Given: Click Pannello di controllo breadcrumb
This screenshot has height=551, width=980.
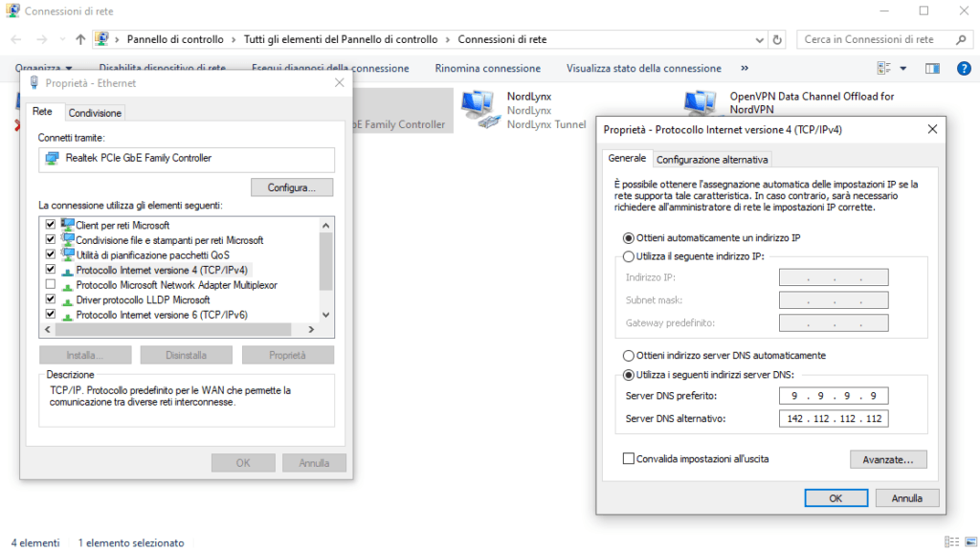Looking at the screenshot, I should tap(175, 39).
